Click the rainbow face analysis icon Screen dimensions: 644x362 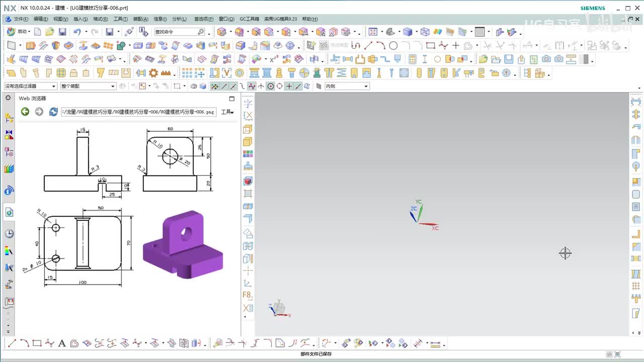438,32
